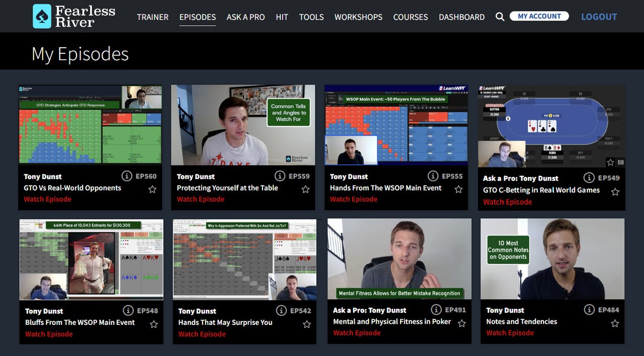Open GTO Vs Real-World Opponents thumbnail
The width and height of the screenshot is (644, 356).
point(91,124)
